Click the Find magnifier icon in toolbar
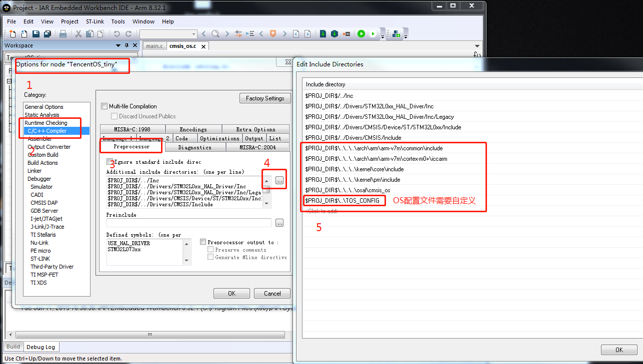Screen dimensions: 643x364 pyautogui.click(x=215, y=34)
